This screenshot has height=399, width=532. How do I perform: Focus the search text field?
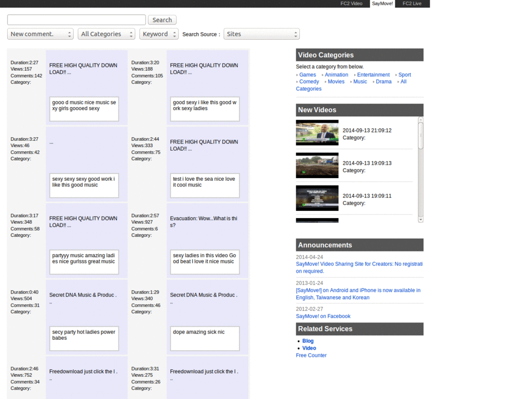pyautogui.click(x=76, y=20)
